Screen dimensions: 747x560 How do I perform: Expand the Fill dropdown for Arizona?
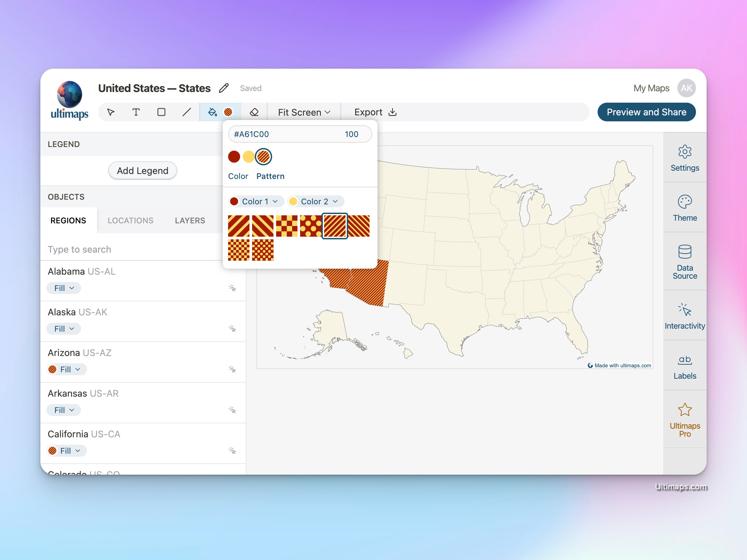66,369
